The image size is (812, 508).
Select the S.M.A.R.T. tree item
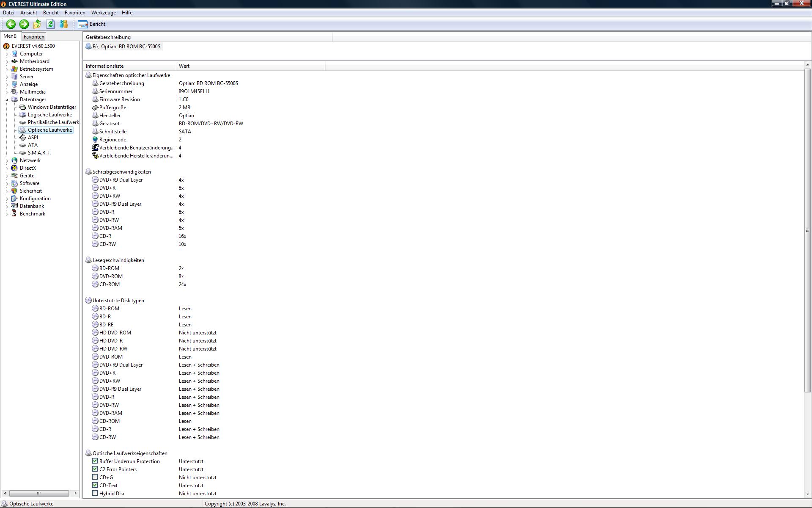pyautogui.click(x=39, y=153)
